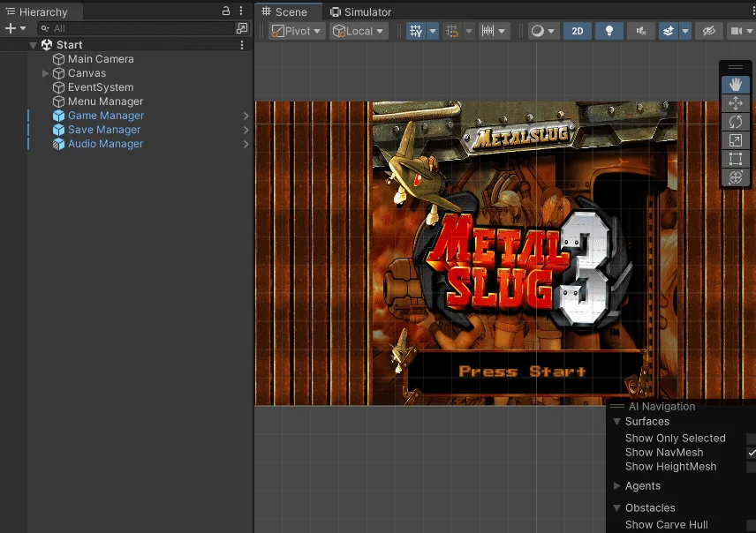This screenshot has height=533, width=756.
Task: Click the plus create-object button in Hierarchy
Action: tap(11, 28)
